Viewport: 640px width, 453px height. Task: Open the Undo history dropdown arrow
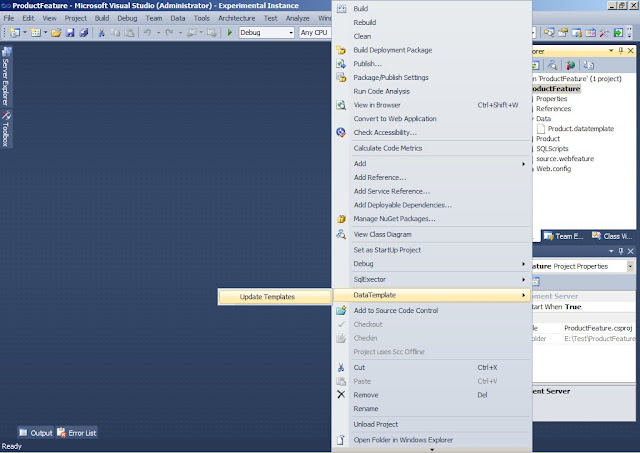click(158, 33)
